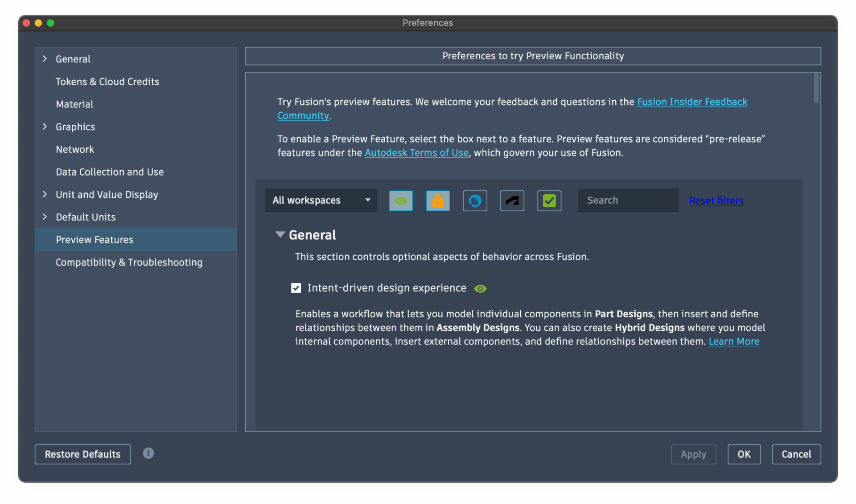Toggle the green checkmark filter icon
Image resolution: width=856 pixels, height=504 pixels.
(549, 201)
